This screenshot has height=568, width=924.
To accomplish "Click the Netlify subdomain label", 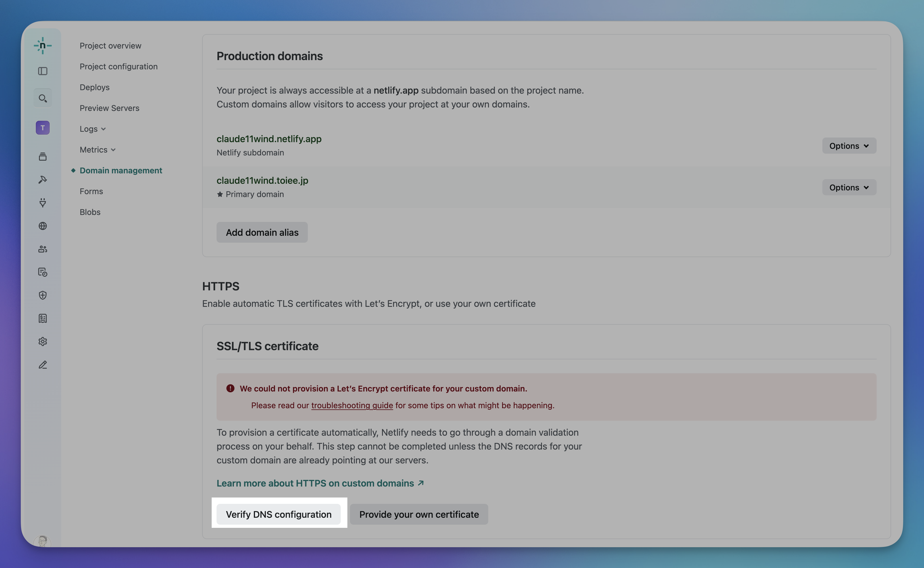I will (x=250, y=153).
